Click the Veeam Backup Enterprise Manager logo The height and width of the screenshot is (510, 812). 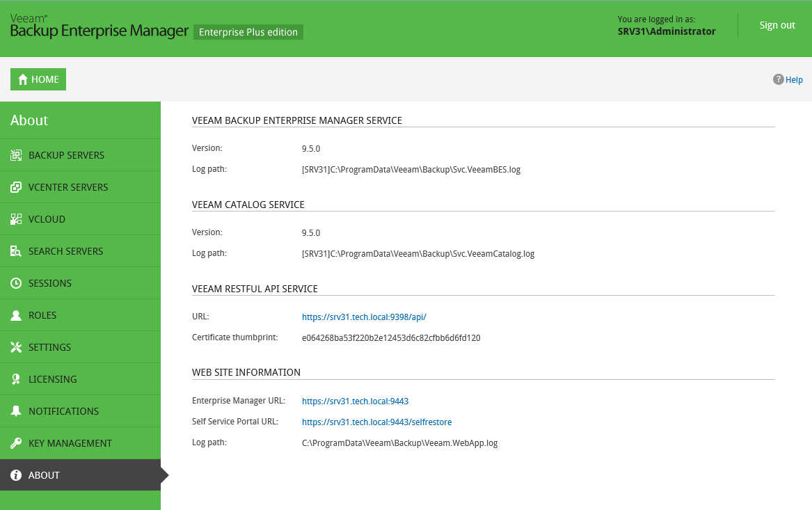tap(99, 26)
